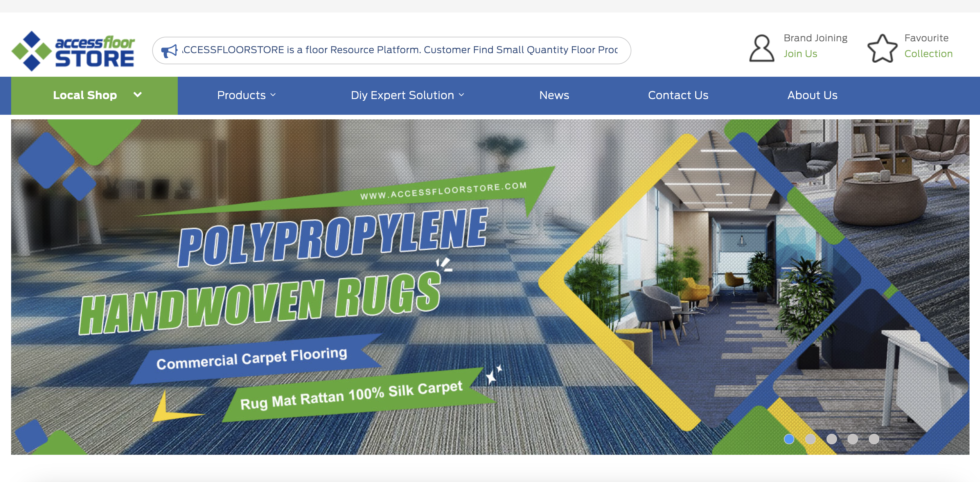Click the megaphone announcement icon
This screenshot has height=482, width=980.
click(169, 50)
